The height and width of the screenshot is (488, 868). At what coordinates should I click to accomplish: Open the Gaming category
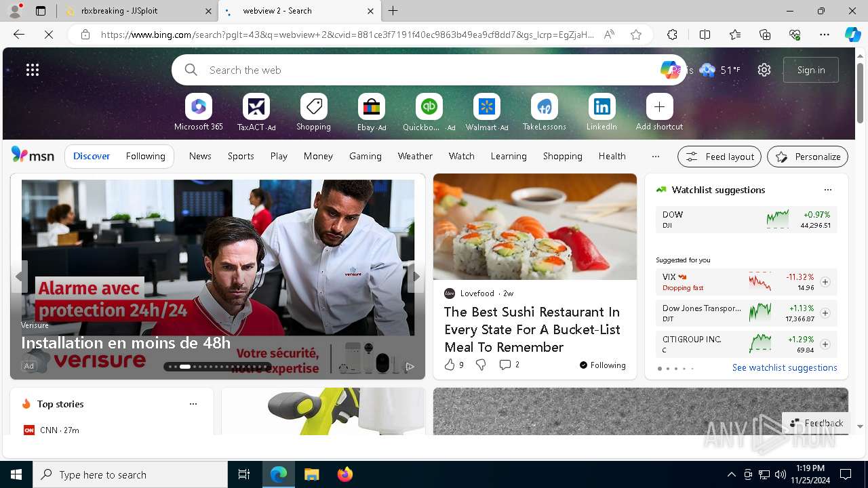coord(366,156)
